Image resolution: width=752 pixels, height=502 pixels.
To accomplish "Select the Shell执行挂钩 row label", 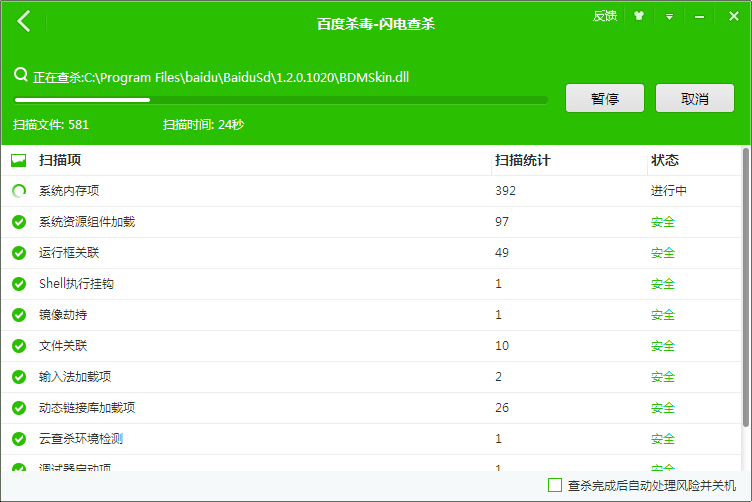I will (76, 284).
